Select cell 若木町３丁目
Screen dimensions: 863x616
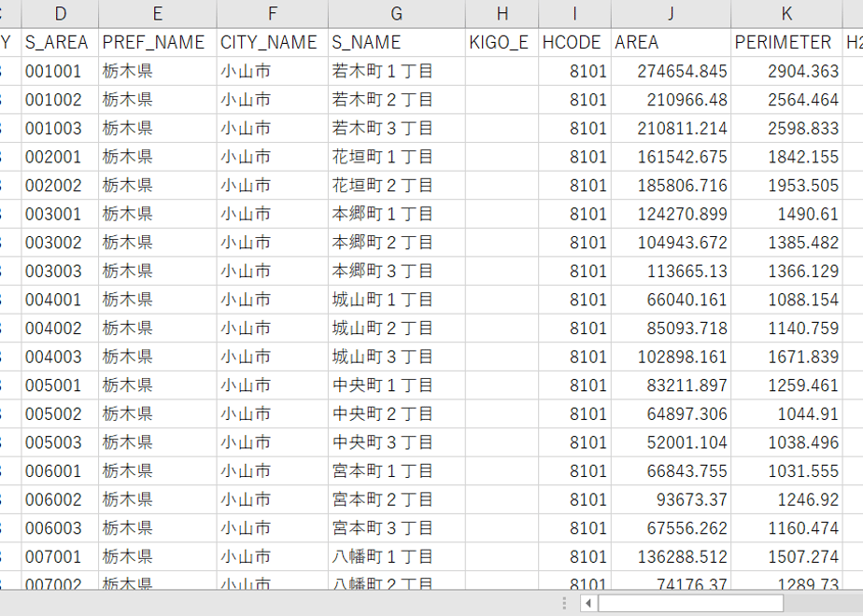[x=397, y=128]
